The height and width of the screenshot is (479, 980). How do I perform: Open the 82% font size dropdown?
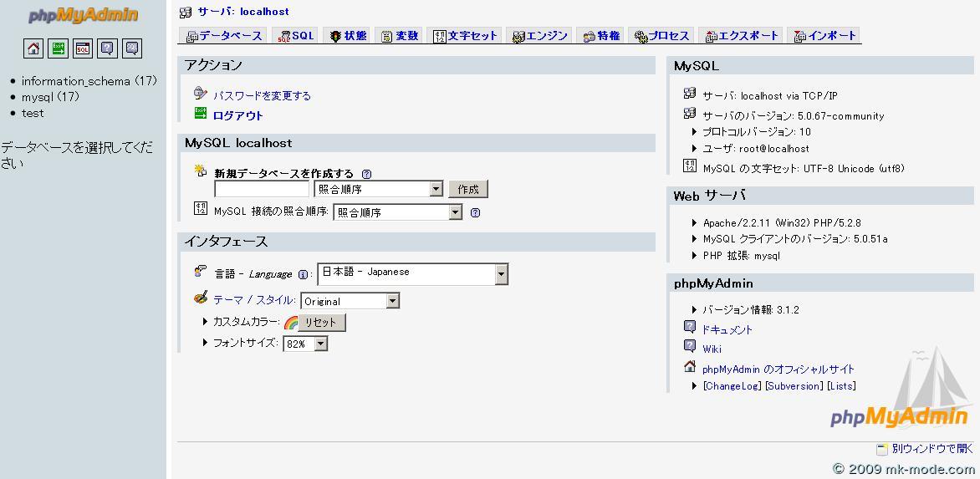[305, 344]
